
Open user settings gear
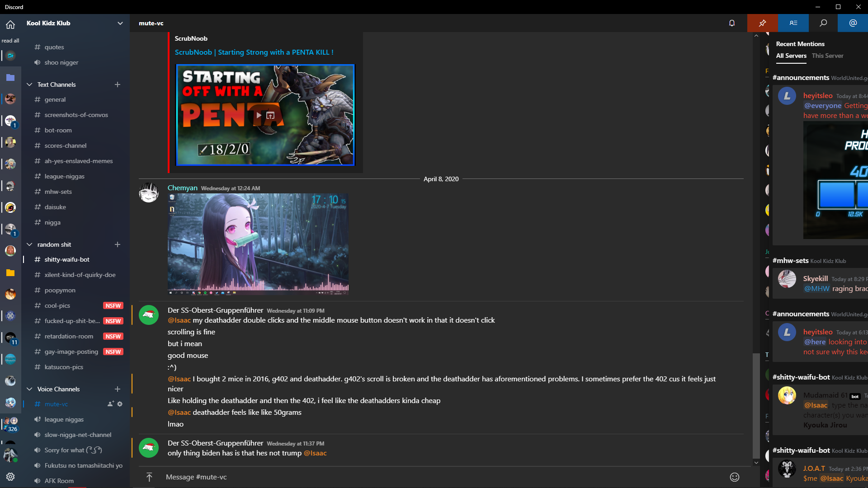pyautogui.click(x=10, y=477)
